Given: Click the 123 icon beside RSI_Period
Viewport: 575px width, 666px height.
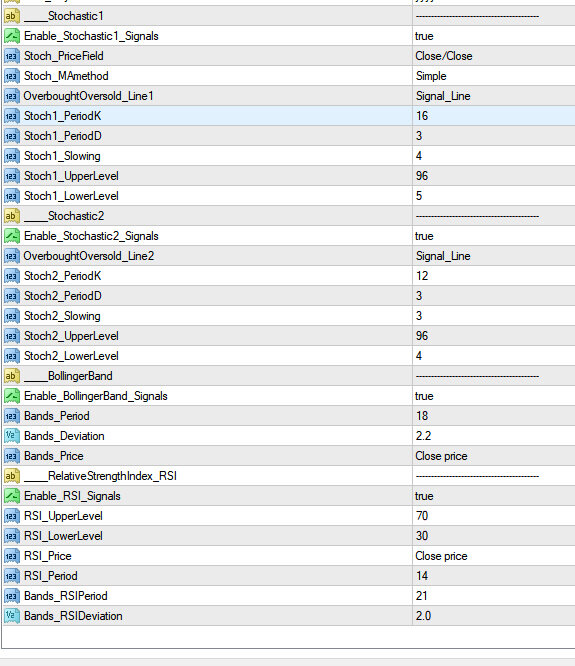Looking at the screenshot, I should pyautogui.click(x=12, y=576).
